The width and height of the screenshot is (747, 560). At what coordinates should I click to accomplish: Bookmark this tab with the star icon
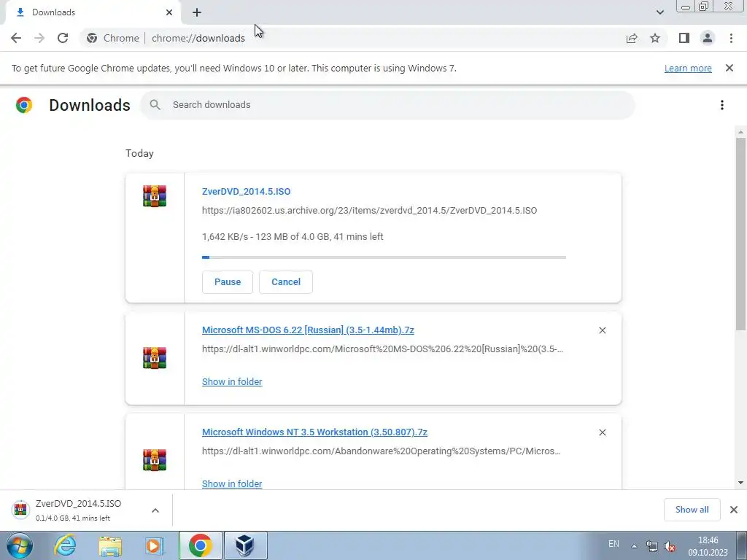click(655, 38)
